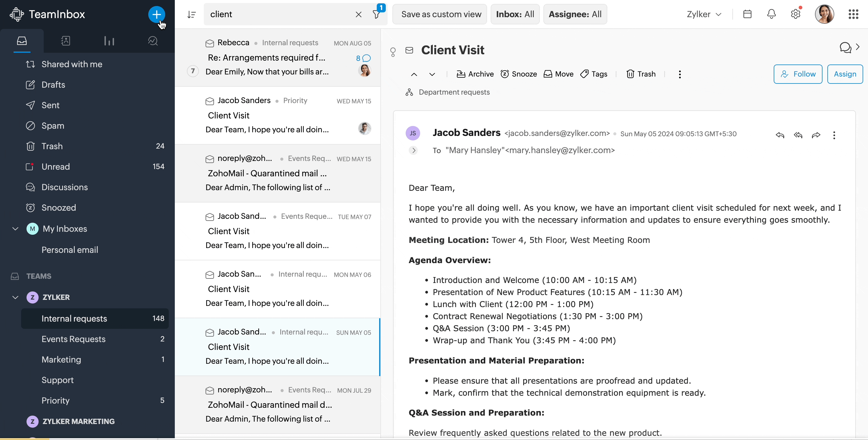The width and height of the screenshot is (868, 440).
Task: Snooze the Client Visit thread
Action: [519, 74]
